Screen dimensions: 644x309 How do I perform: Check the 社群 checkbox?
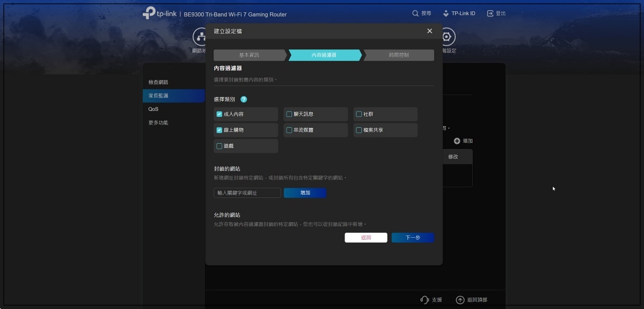(x=359, y=114)
